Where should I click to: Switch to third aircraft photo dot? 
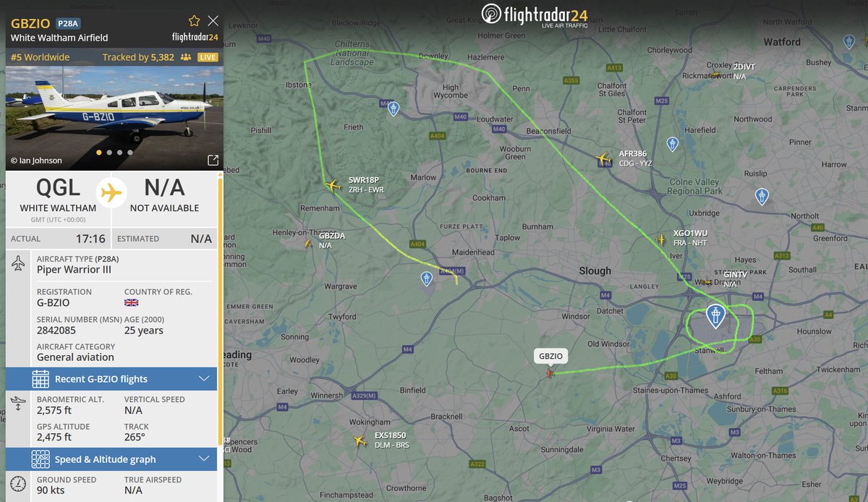click(x=119, y=153)
